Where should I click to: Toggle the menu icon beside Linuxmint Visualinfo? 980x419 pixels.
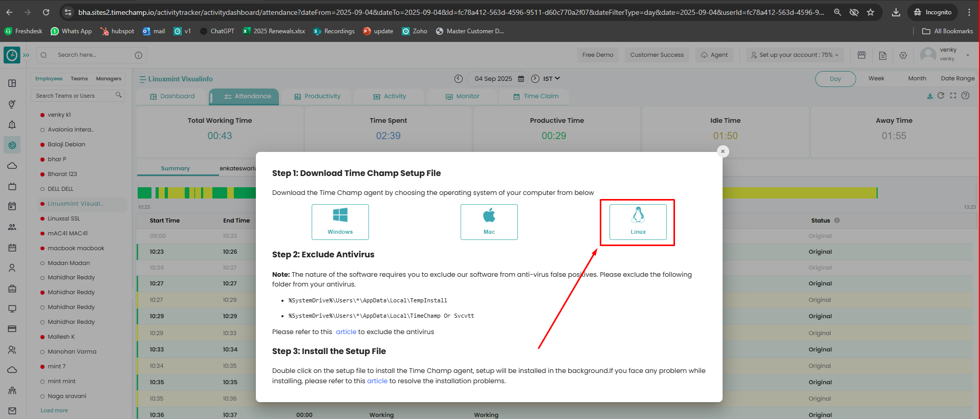click(x=143, y=79)
